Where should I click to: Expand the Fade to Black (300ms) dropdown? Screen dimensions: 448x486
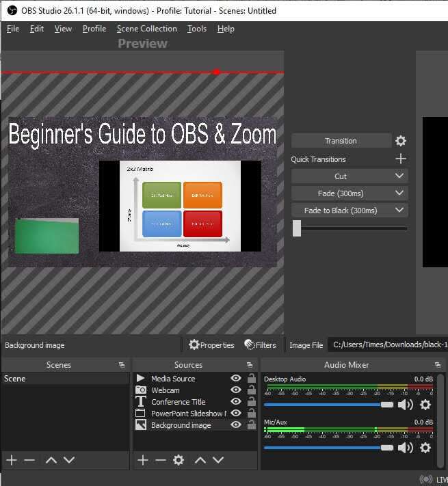click(x=400, y=211)
